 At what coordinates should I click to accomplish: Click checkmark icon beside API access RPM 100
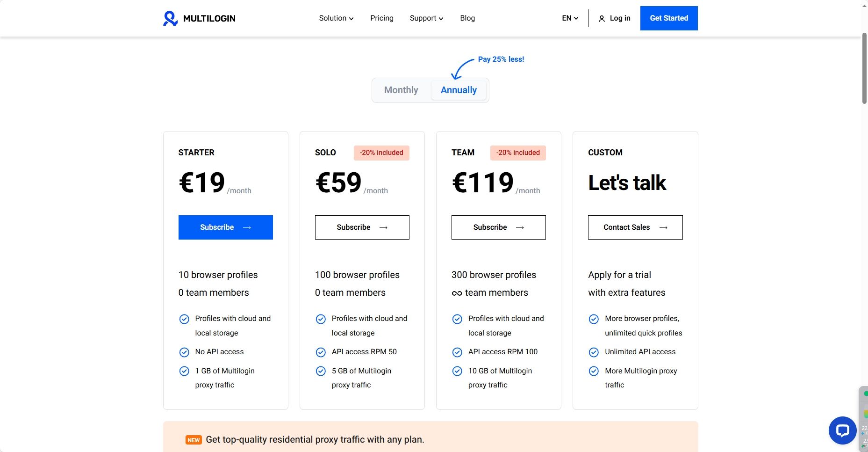pyautogui.click(x=457, y=352)
